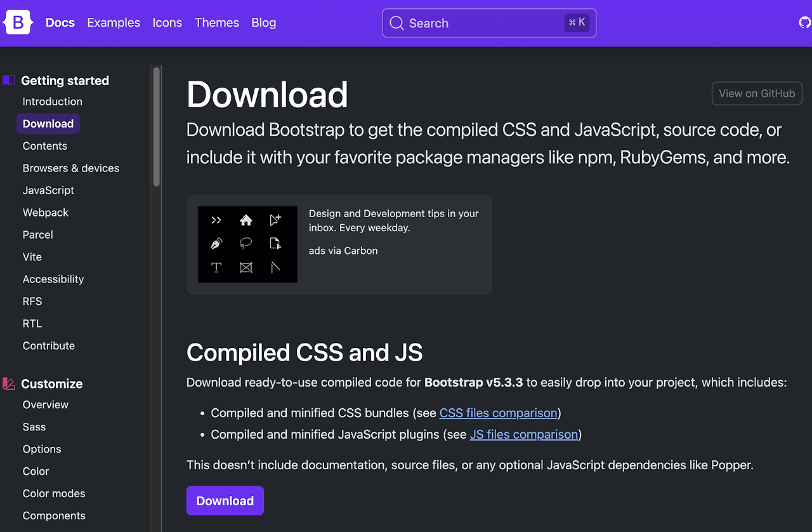Viewport: 812px width, 532px height.
Task: Click the Compiled CSS and JS heading
Action: 304,352
